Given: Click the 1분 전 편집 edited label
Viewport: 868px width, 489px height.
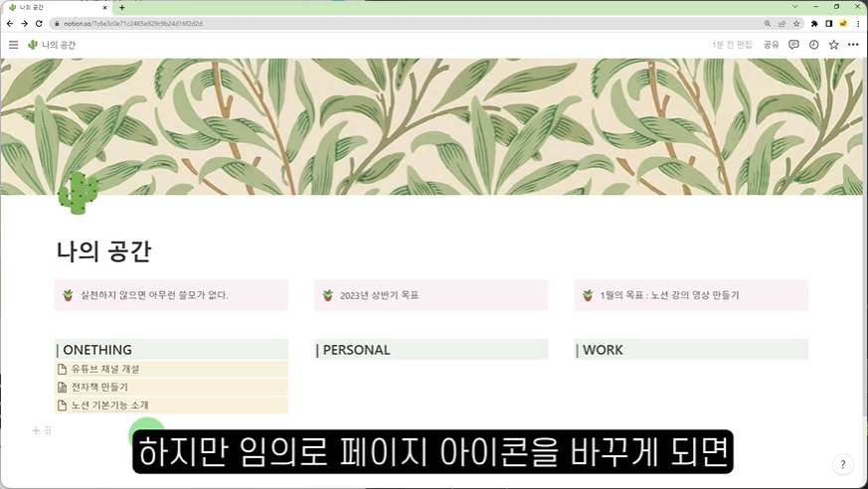Looking at the screenshot, I should pos(732,45).
